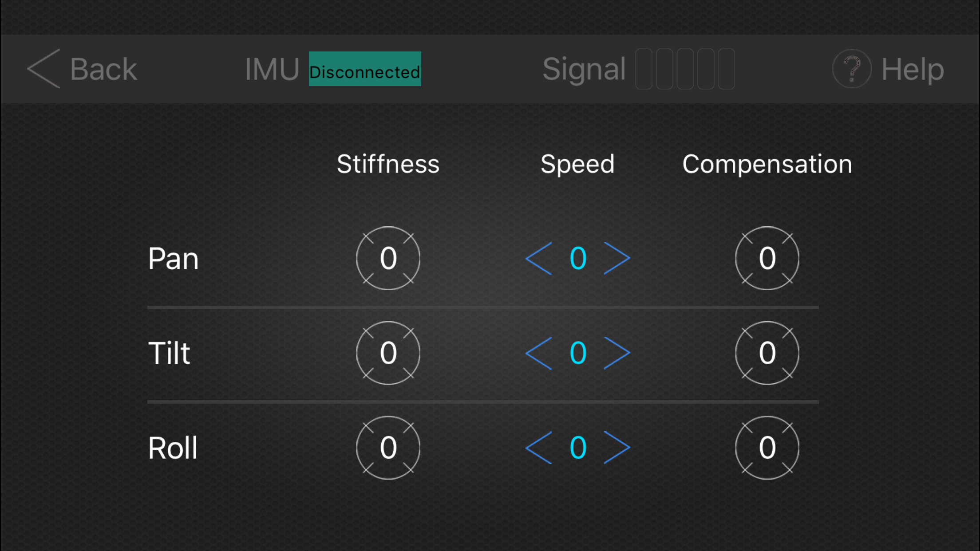Increase Pan Speed with right arrow
980x551 pixels.
616,259
